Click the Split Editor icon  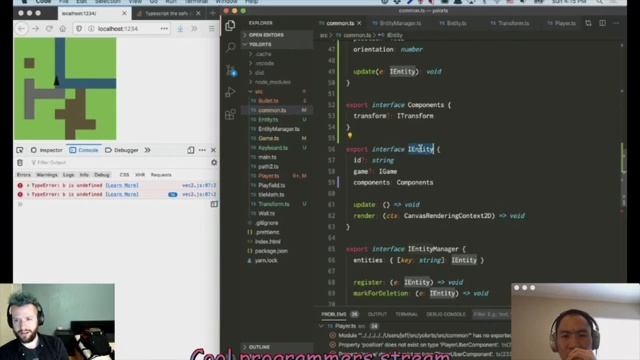(602, 23)
